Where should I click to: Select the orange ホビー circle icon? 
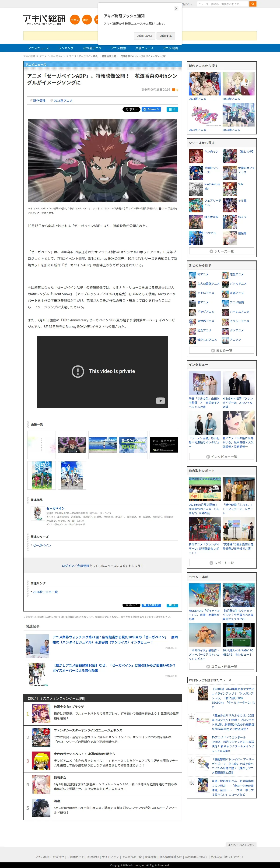click(x=87, y=20)
